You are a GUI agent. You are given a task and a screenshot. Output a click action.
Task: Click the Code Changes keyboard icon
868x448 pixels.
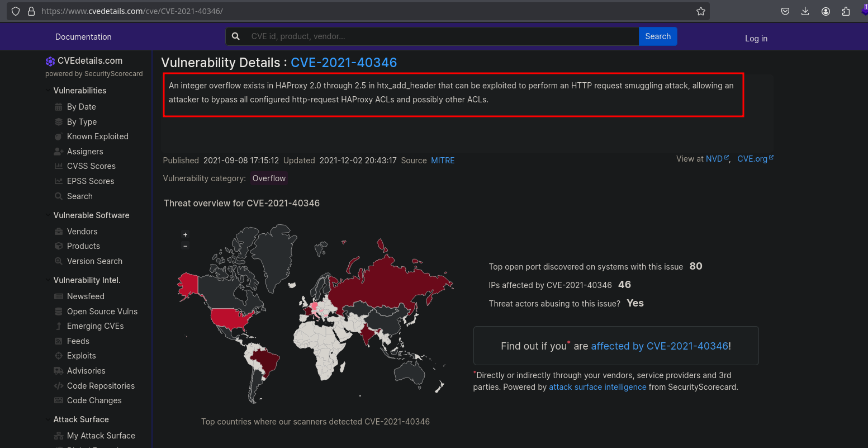(59, 400)
